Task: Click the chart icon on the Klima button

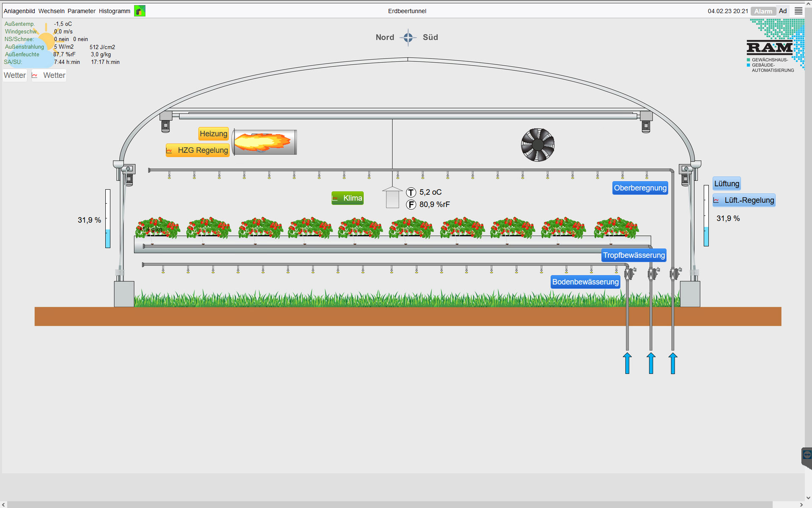Action: (x=335, y=198)
